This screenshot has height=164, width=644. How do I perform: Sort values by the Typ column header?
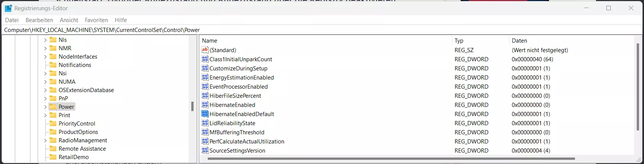[480, 40]
